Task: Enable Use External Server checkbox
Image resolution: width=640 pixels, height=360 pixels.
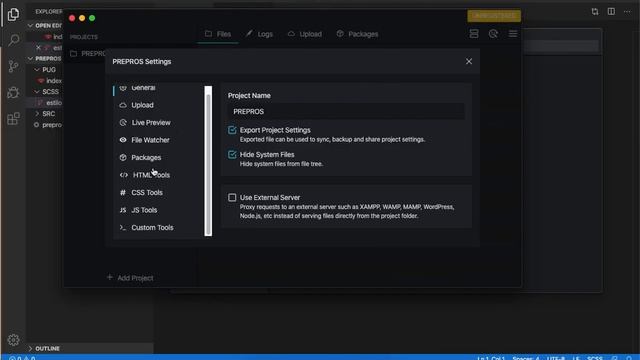Action: click(x=232, y=198)
